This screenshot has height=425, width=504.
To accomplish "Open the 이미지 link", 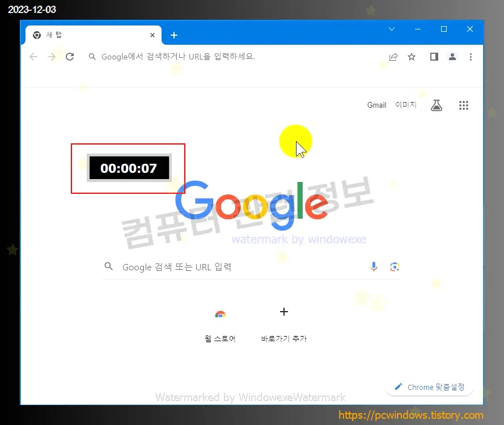I will tap(406, 105).
